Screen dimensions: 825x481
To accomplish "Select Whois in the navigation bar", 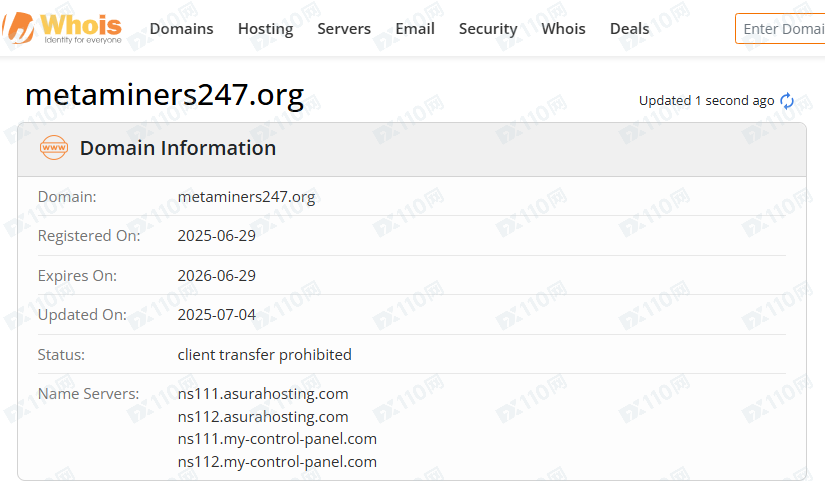I will [563, 28].
